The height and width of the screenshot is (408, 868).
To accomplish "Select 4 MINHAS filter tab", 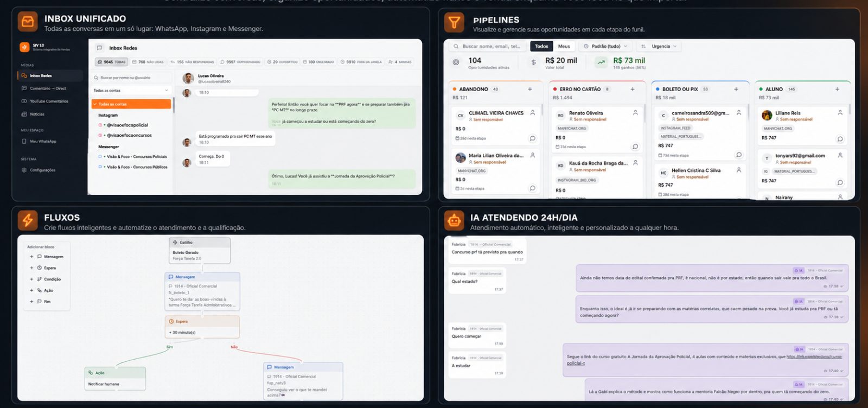I will (400, 62).
